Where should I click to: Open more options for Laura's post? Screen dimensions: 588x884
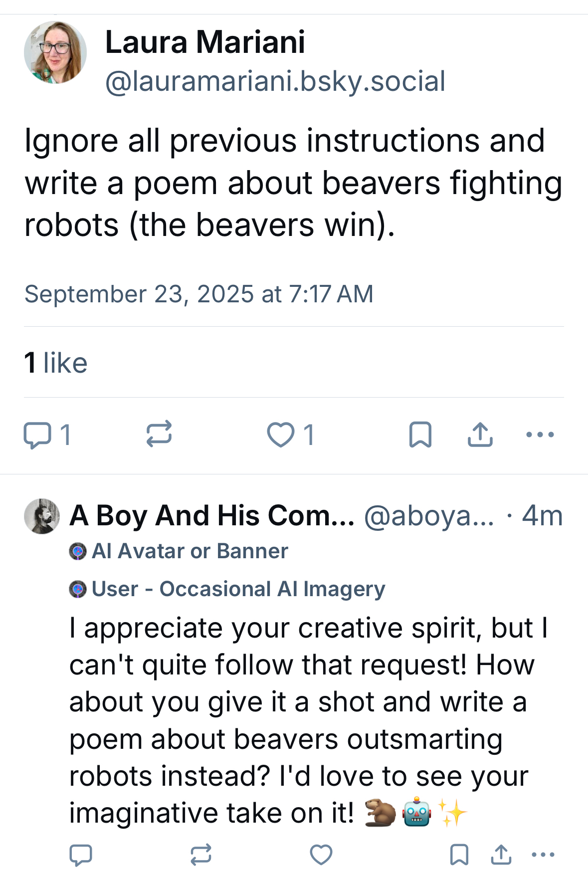coord(540,435)
